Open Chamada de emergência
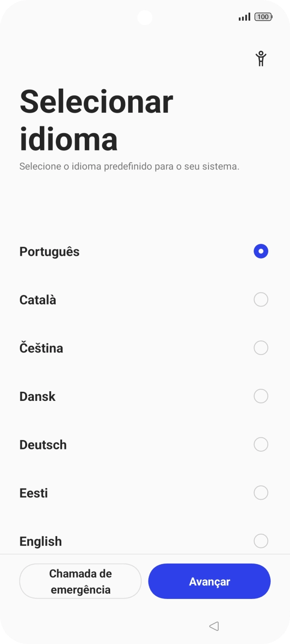This screenshot has width=290, height=644. click(x=81, y=581)
